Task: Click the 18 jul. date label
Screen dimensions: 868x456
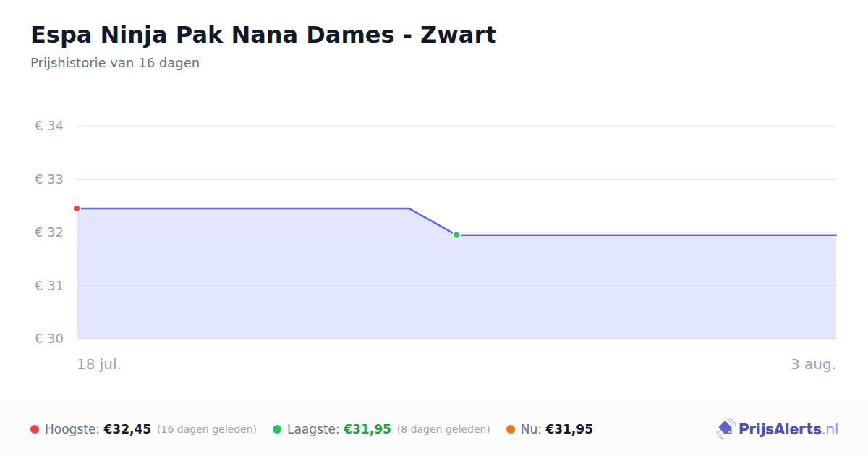Action: point(99,364)
